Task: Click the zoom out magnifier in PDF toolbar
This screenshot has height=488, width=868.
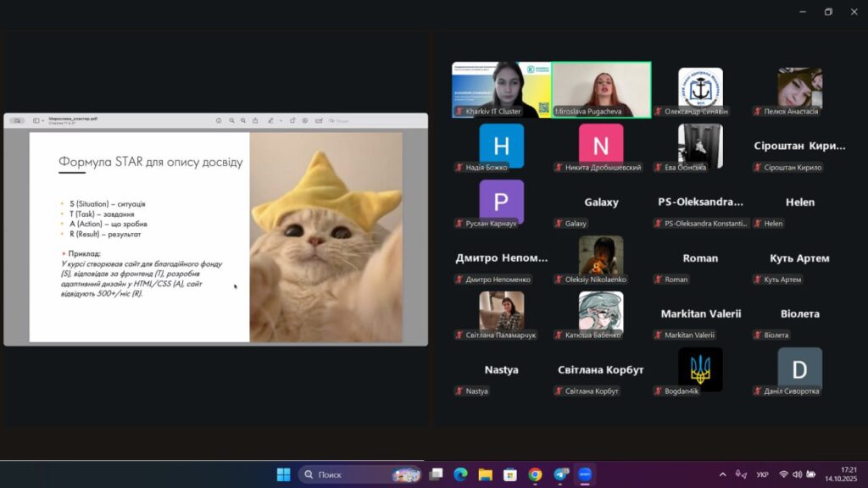Action: (x=231, y=120)
